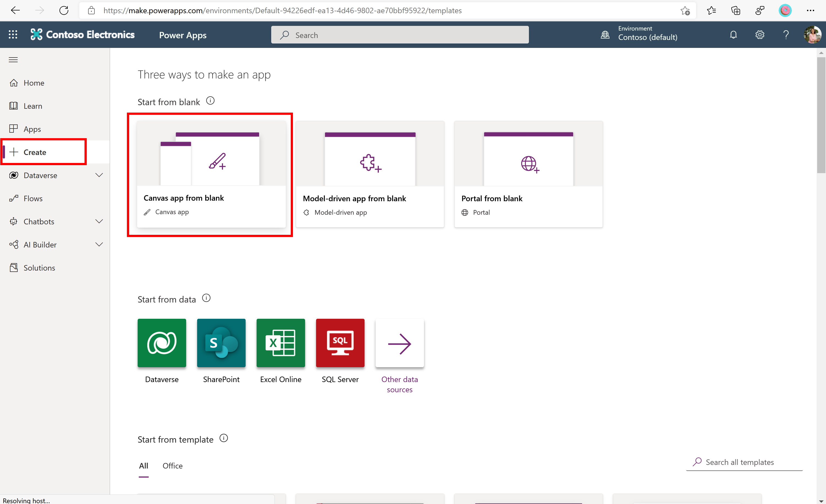Click the page vertical scrollbar

[821, 116]
